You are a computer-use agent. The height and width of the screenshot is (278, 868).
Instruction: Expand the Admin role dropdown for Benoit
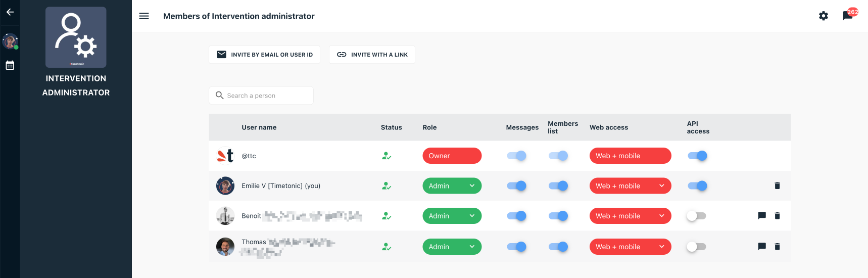[452, 216]
